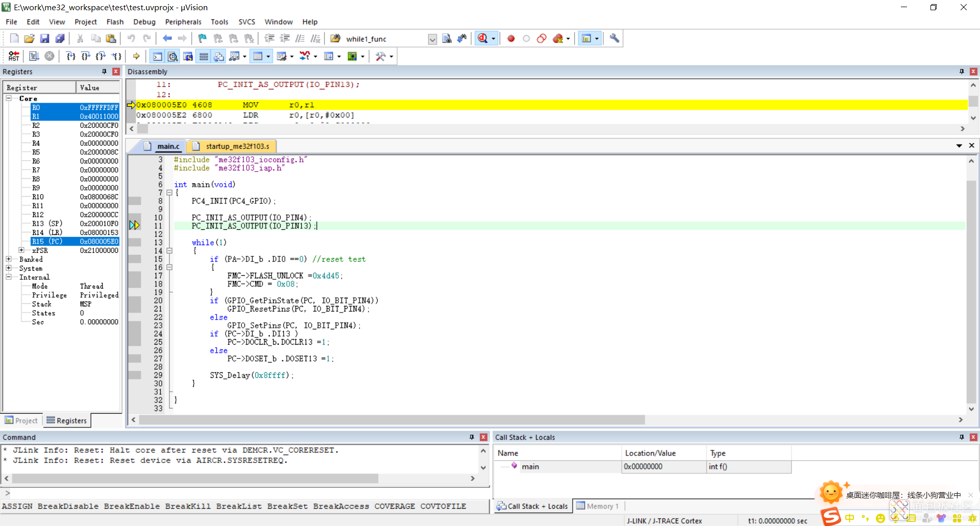Click the Run program icon

[x=34, y=56]
